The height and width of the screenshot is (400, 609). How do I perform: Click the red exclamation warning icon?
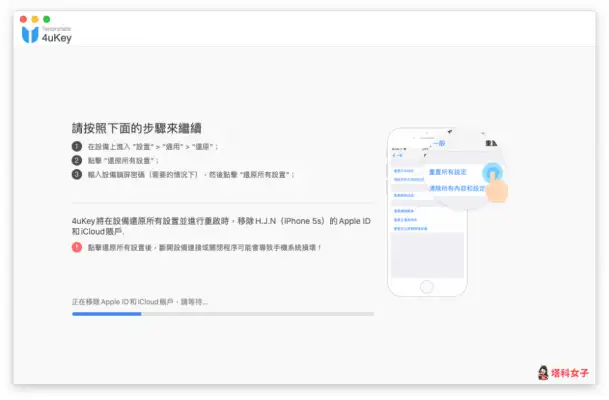[x=77, y=247]
